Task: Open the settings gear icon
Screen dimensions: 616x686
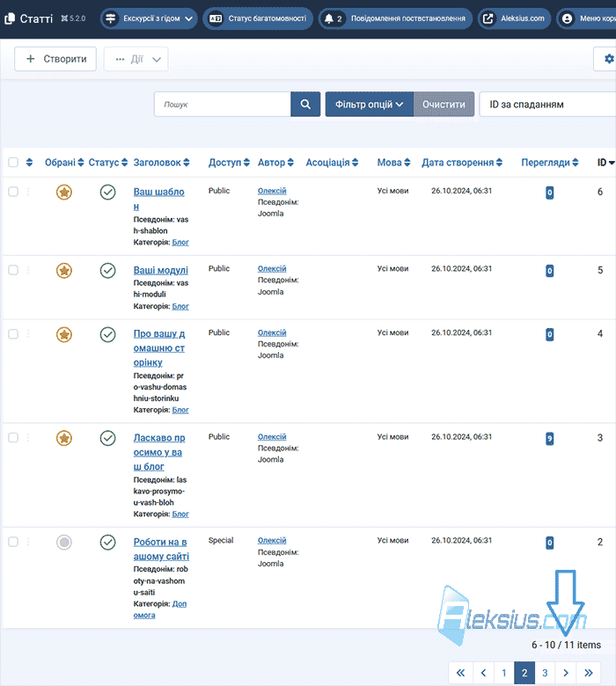Action: coord(609,59)
